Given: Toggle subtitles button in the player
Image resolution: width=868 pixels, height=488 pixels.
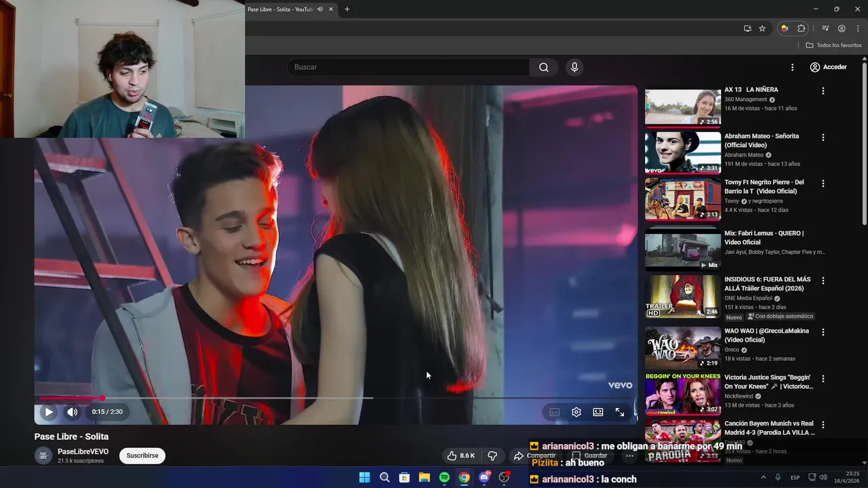Looking at the screenshot, I should click(x=554, y=412).
